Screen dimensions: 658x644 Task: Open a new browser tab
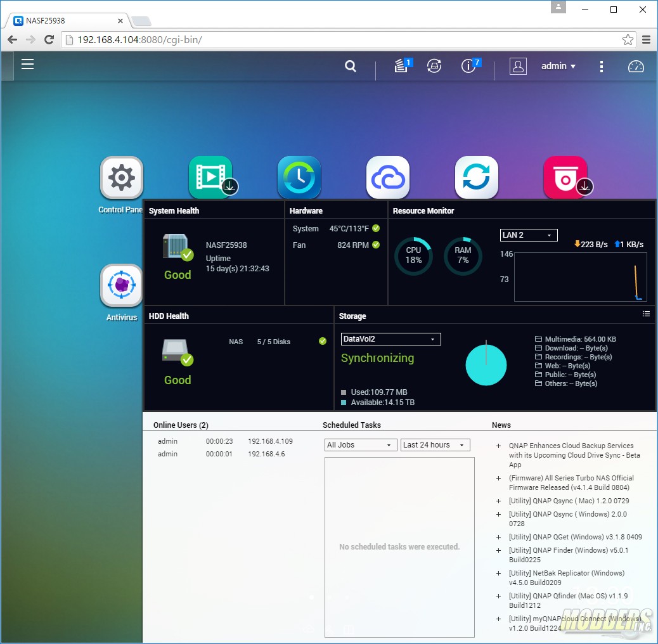[141, 20]
